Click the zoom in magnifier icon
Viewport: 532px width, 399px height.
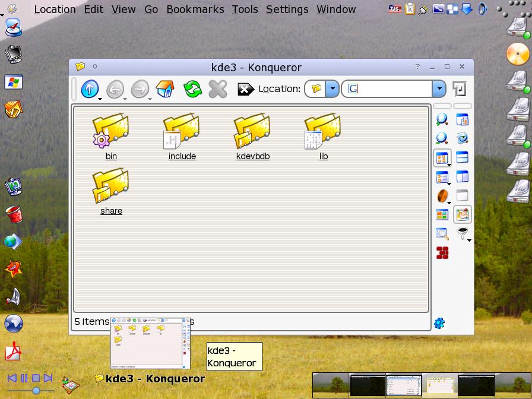click(442, 119)
